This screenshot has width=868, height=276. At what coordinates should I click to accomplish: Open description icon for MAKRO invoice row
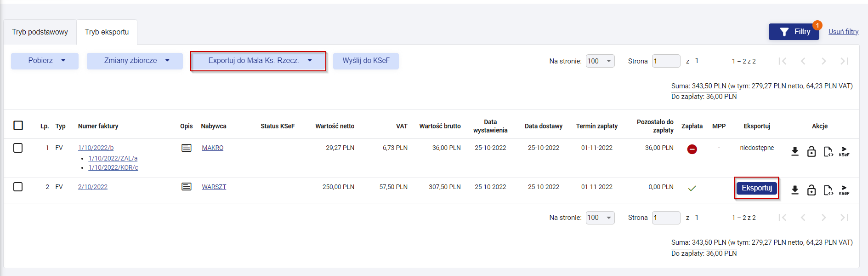187,148
